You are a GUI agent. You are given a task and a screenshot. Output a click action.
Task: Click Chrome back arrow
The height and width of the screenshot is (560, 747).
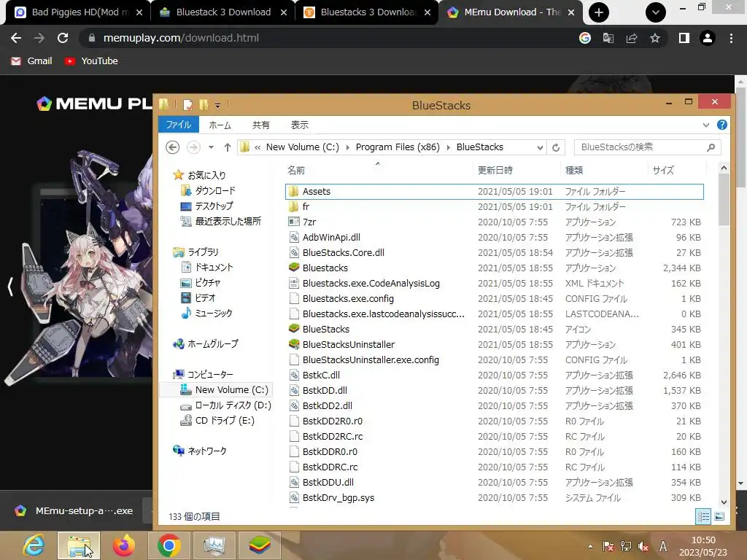coord(16,38)
